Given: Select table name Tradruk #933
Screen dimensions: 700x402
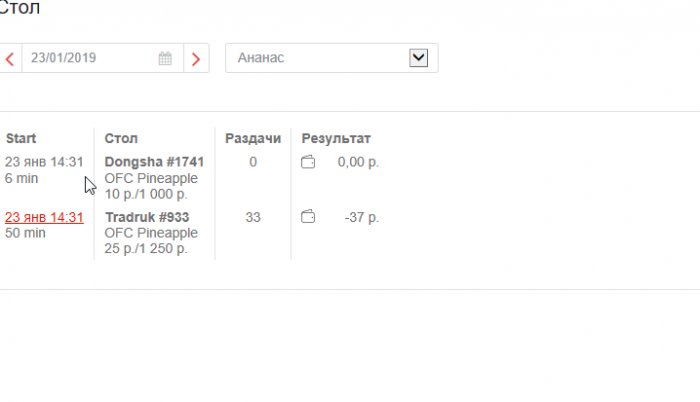Looking at the screenshot, I should [x=147, y=217].
